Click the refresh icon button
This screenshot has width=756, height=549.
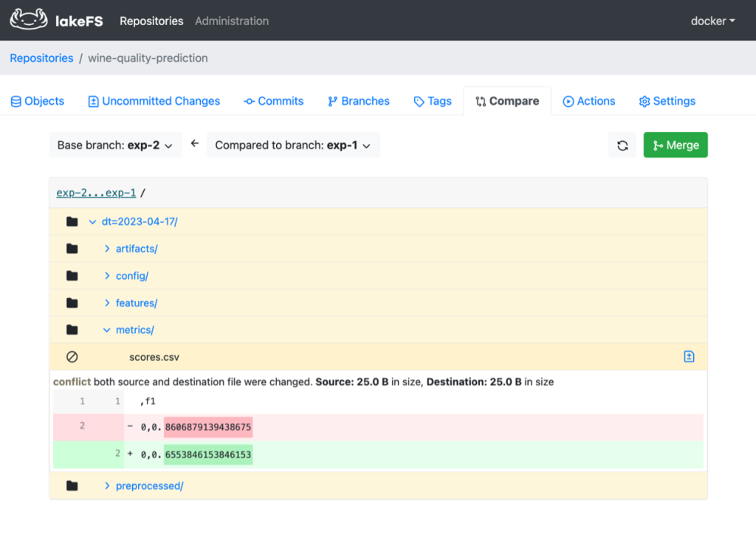622,145
